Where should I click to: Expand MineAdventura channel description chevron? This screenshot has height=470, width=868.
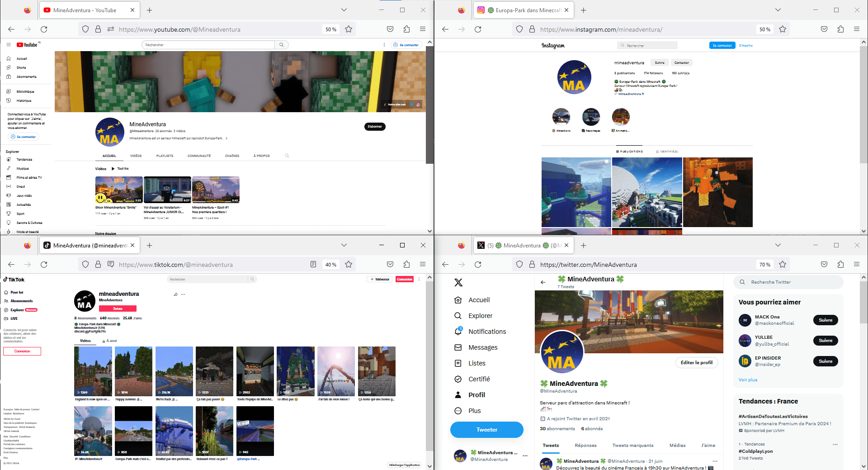point(226,138)
